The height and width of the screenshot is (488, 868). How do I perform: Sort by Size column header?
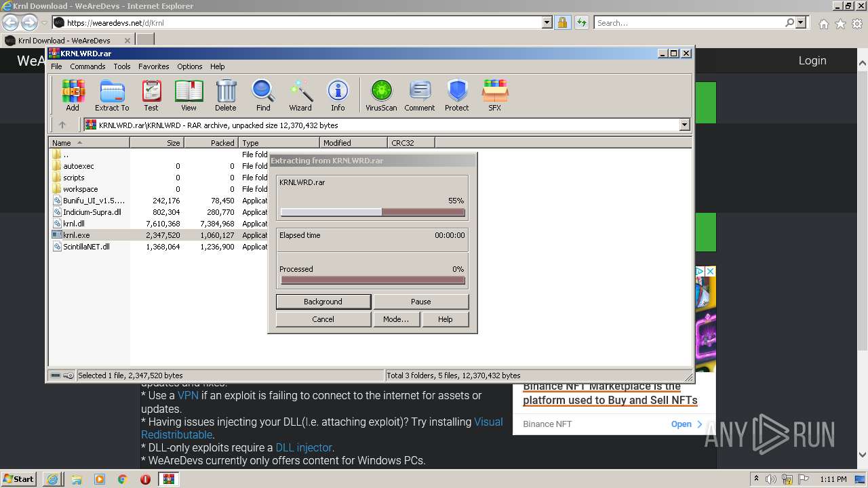pyautogui.click(x=157, y=142)
